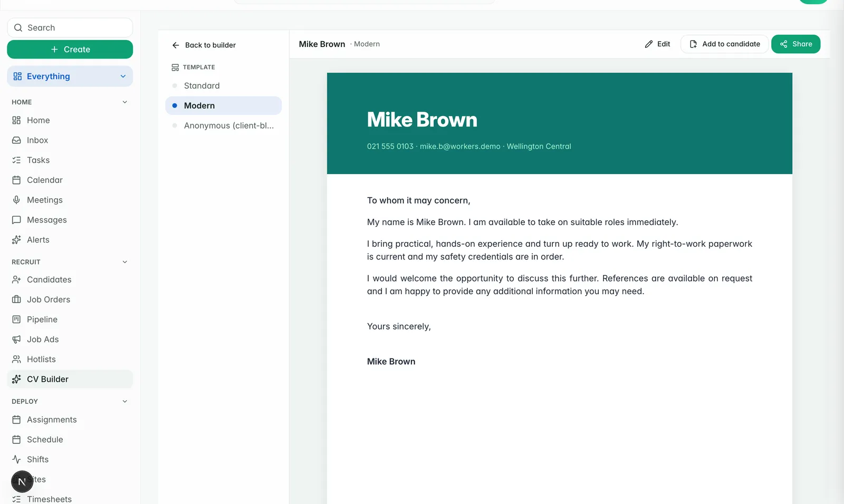Click the Mike Brown heading in CV banner
This screenshot has width=844, height=504.
(x=422, y=120)
